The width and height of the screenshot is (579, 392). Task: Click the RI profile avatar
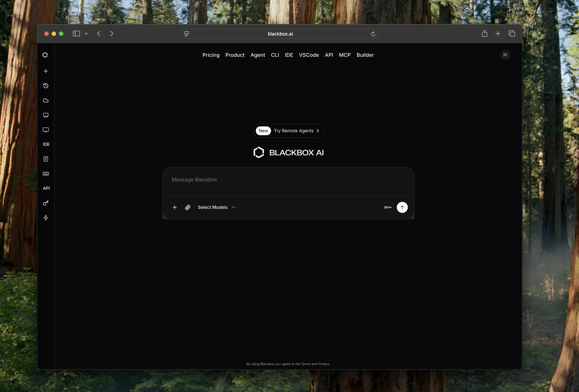pyautogui.click(x=505, y=55)
